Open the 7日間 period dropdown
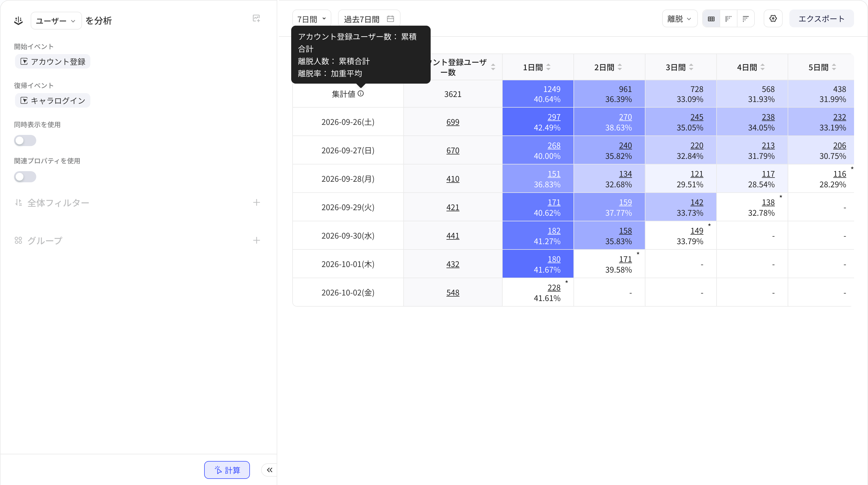This screenshot has height=485, width=868. tap(312, 18)
